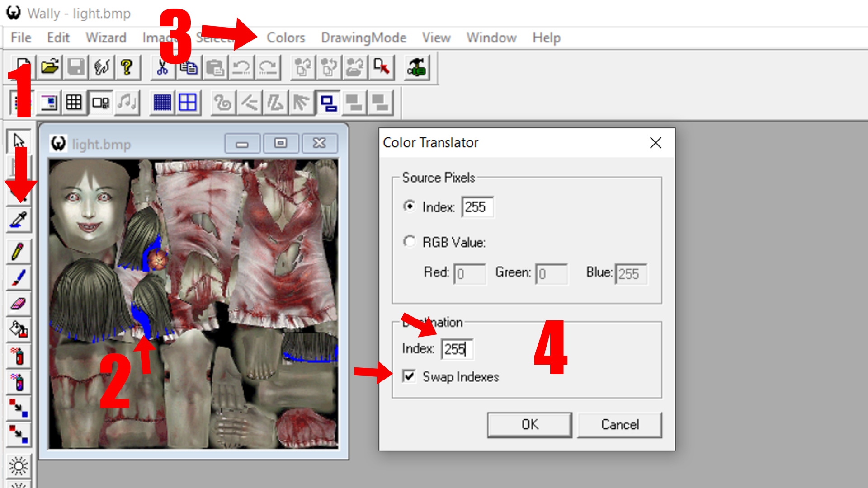
Task: Cancel the Color Translator dialog
Action: click(619, 425)
